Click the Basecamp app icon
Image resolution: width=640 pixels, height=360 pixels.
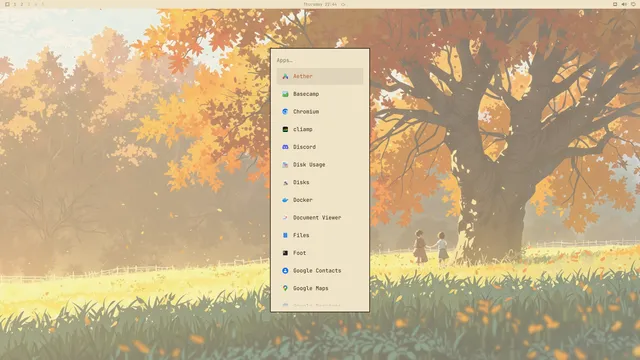(285, 94)
